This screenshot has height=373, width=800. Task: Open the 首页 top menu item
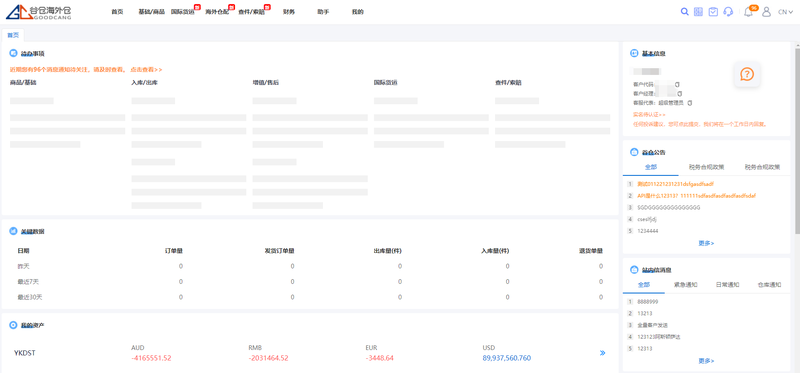click(117, 12)
